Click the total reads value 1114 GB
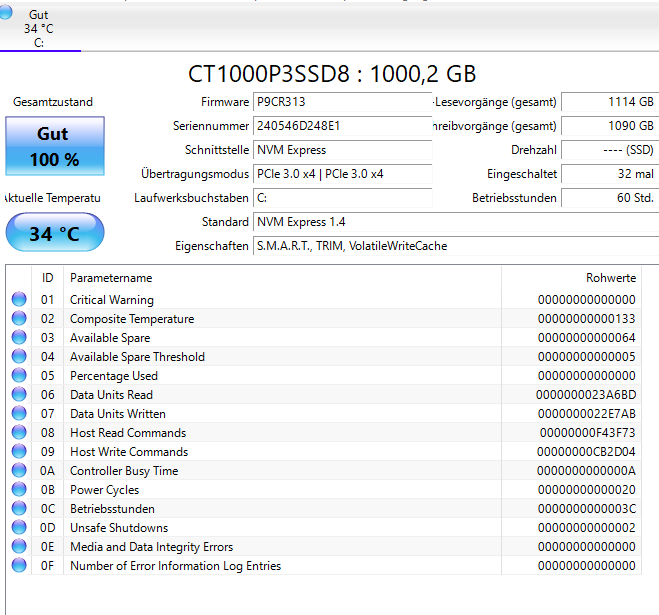Image resolution: width=659 pixels, height=615 pixels. tap(610, 102)
